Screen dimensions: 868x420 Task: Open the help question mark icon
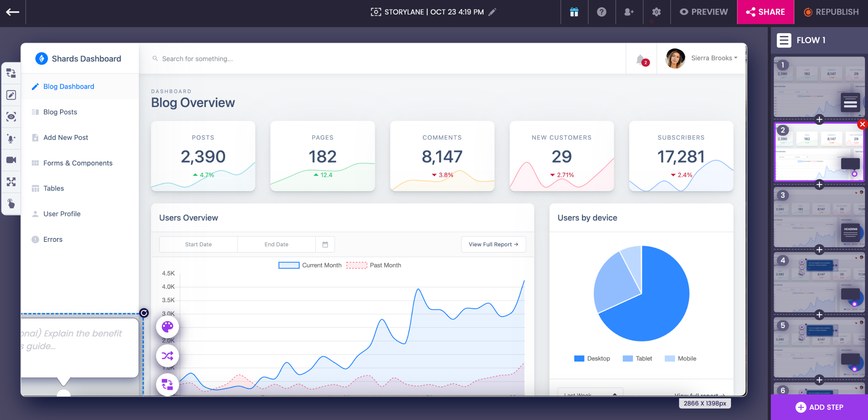coord(601,12)
